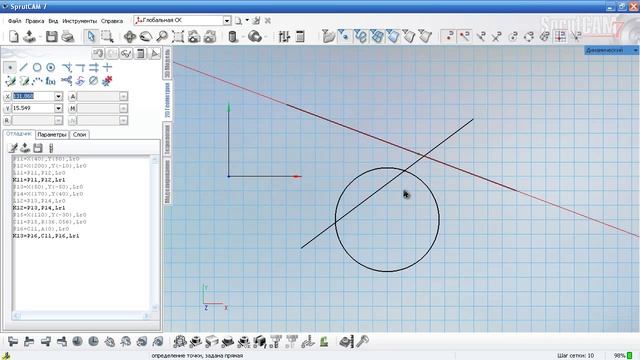Switch to the Слои tab
The image size is (640, 360).
[80, 135]
